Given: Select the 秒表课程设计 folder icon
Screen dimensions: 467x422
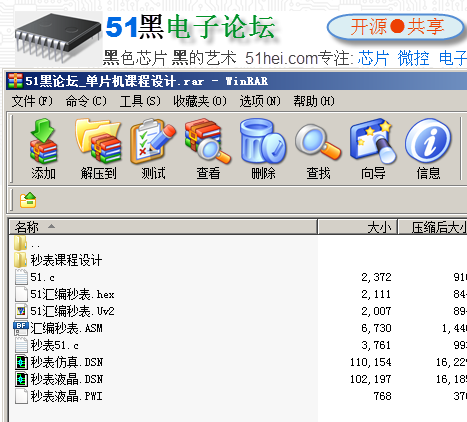Looking at the screenshot, I should click(20, 260).
